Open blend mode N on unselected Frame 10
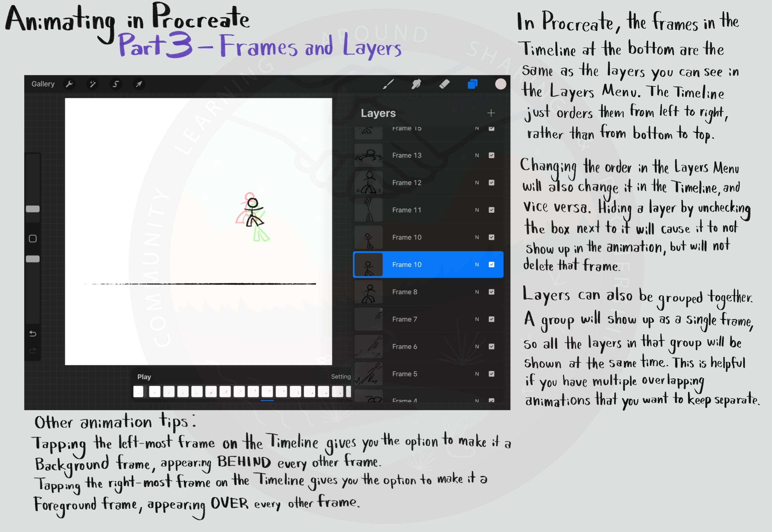Viewport: 772px width, 532px height. [477, 237]
